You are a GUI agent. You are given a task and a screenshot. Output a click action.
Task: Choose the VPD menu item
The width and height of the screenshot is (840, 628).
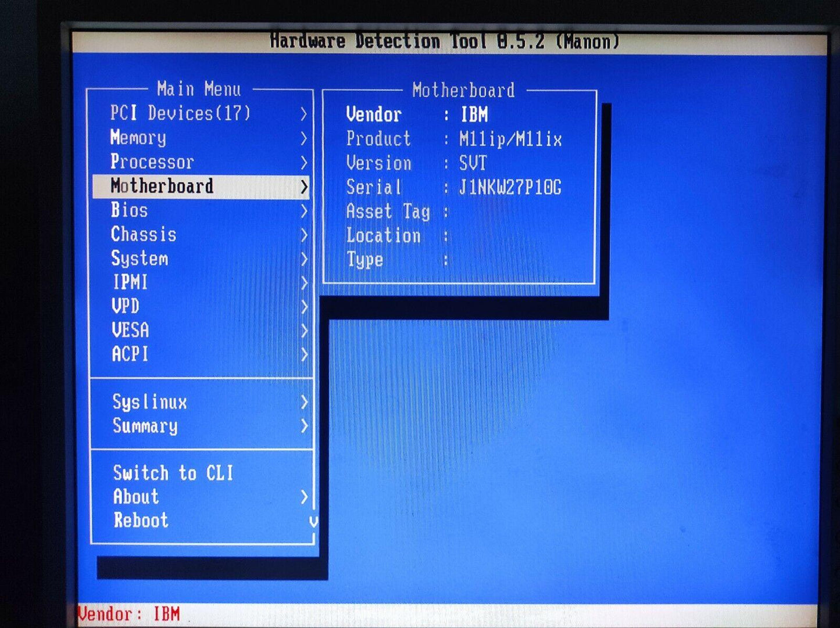coord(126,306)
